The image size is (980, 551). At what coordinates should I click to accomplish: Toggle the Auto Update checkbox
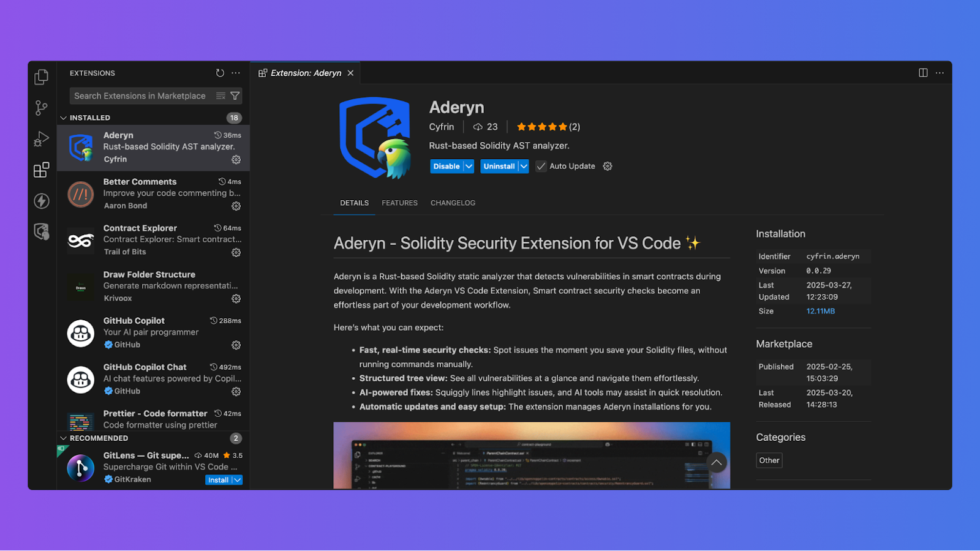[x=541, y=166]
